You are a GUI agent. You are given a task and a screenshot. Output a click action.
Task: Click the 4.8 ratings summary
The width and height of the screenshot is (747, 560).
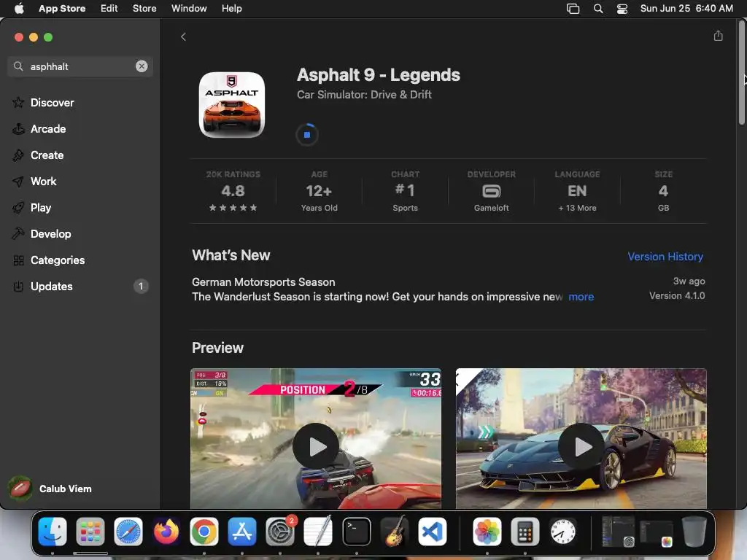click(x=233, y=191)
